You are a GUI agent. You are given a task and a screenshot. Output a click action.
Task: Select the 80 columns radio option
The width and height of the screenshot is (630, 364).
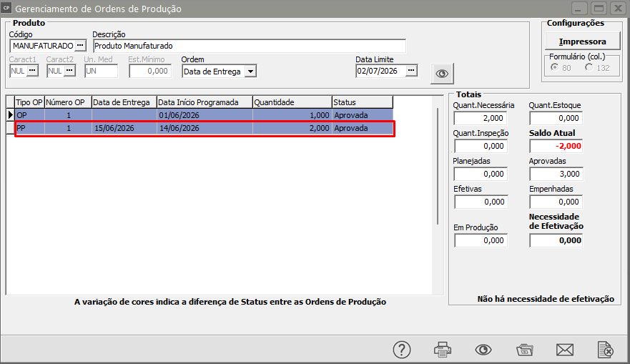tap(554, 67)
